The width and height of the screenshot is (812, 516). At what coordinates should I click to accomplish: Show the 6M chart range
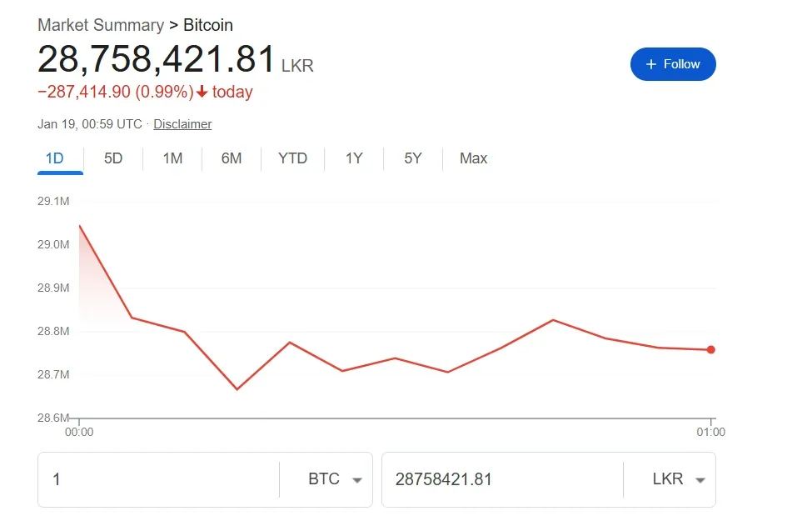232,158
